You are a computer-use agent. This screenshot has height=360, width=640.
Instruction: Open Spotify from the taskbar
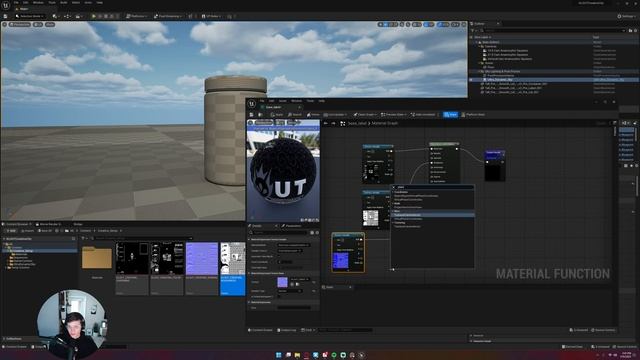[334, 355]
